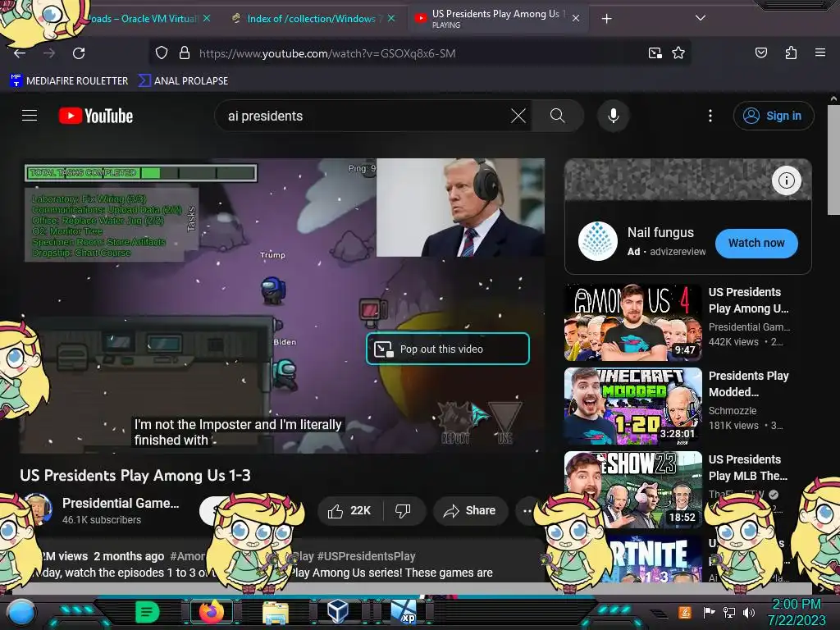Open network icon in system tray

pyautogui.click(x=729, y=612)
